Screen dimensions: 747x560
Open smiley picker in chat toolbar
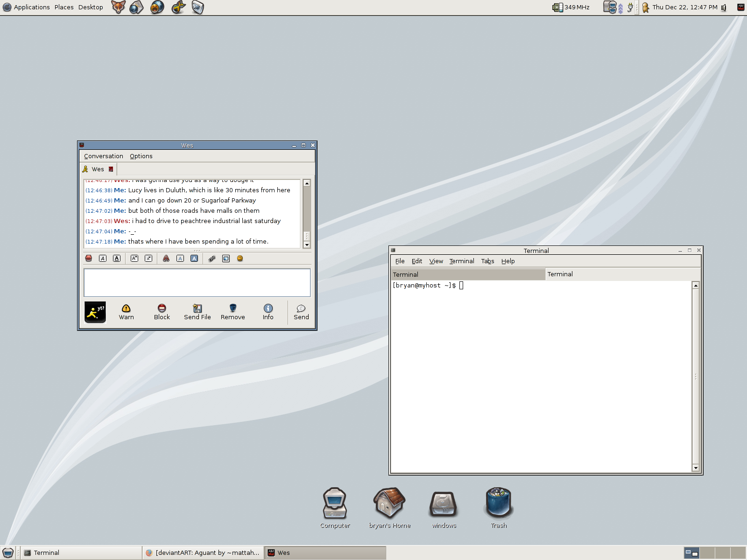click(x=240, y=259)
